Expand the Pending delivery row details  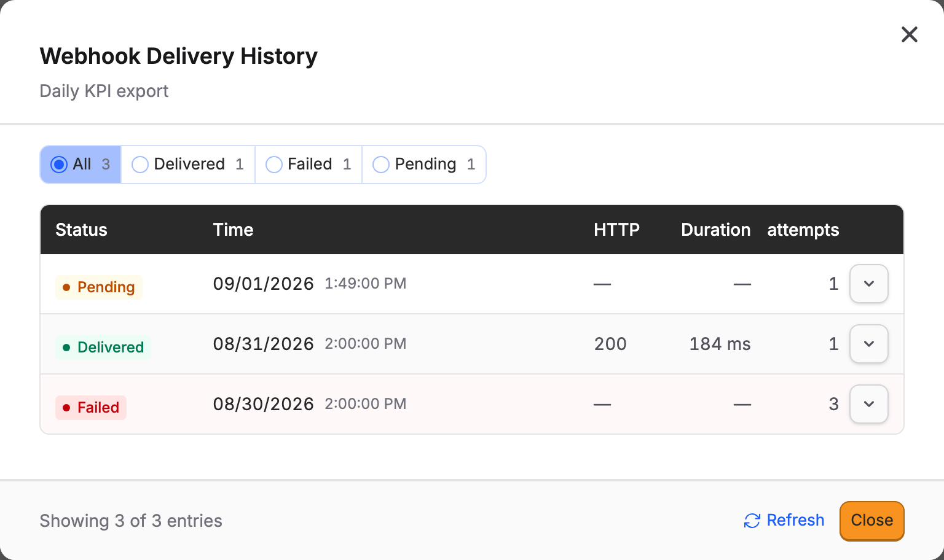click(x=869, y=284)
